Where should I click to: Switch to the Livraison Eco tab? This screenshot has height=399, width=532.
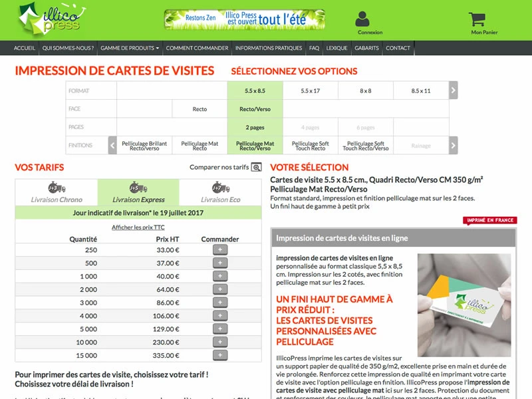pos(221,192)
